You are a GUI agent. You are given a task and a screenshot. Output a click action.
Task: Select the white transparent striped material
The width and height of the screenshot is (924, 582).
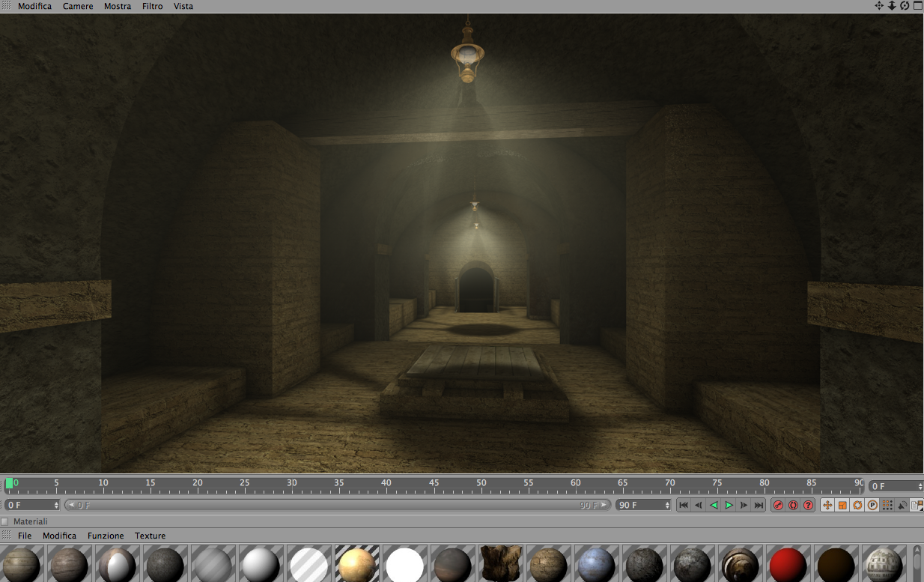point(308,565)
